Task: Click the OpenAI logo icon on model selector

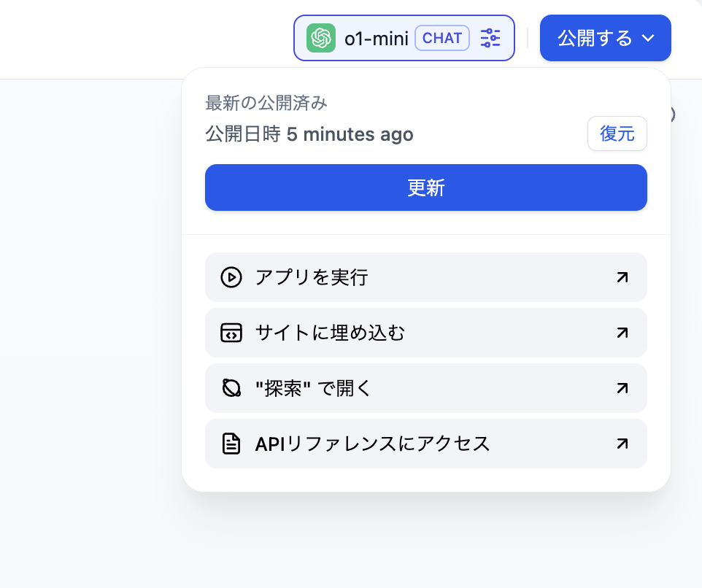Action: point(320,37)
